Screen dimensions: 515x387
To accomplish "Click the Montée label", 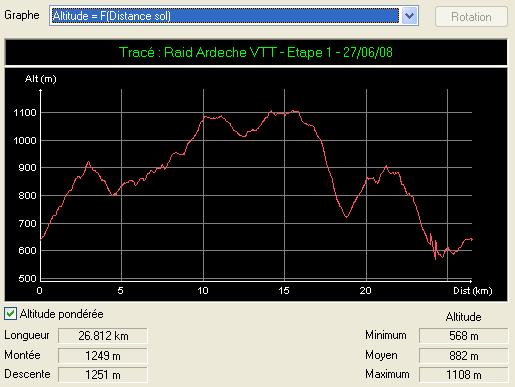I will 22,355.
